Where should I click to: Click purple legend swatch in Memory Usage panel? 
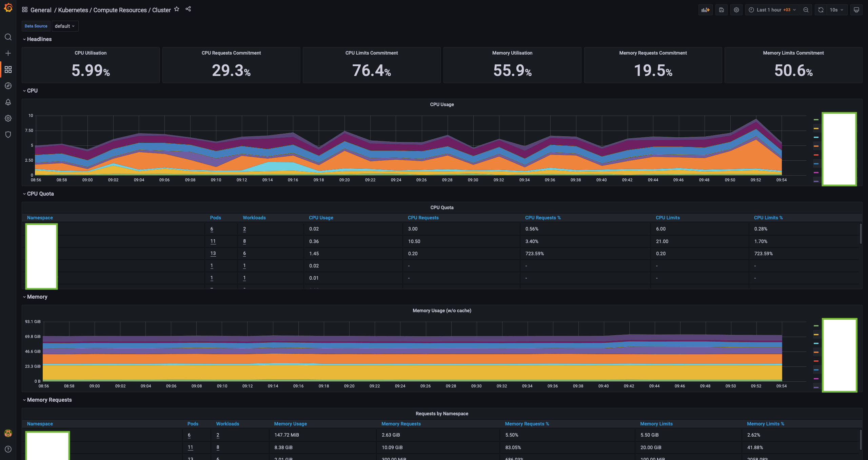click(816, 387)
